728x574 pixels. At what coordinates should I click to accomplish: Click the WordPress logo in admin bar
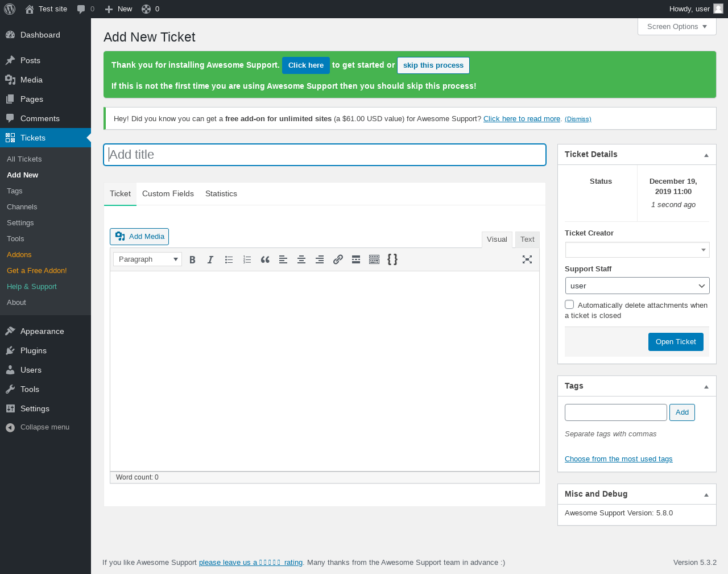pos(10,9)
